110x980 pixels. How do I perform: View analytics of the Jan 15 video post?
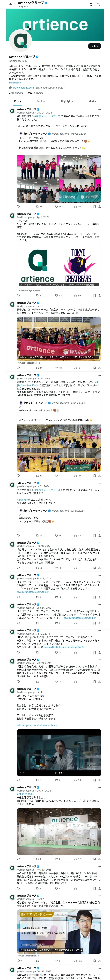tap(78, 780)
